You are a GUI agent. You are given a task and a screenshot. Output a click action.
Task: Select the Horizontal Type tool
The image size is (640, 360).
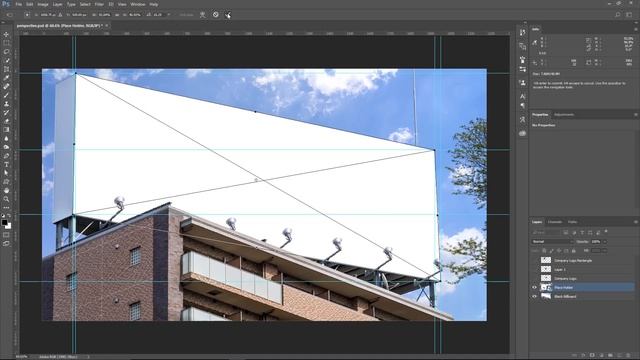(6, 164)
